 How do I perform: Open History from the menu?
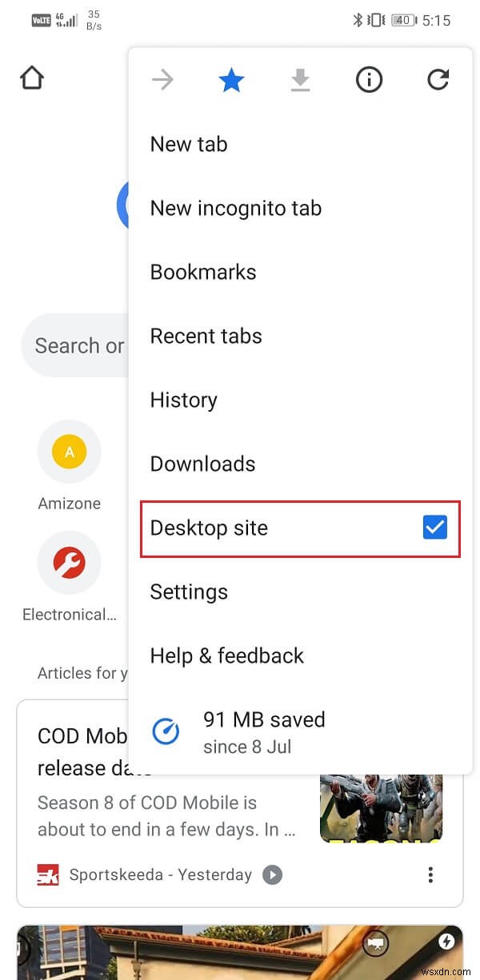(x=184, y=400)
